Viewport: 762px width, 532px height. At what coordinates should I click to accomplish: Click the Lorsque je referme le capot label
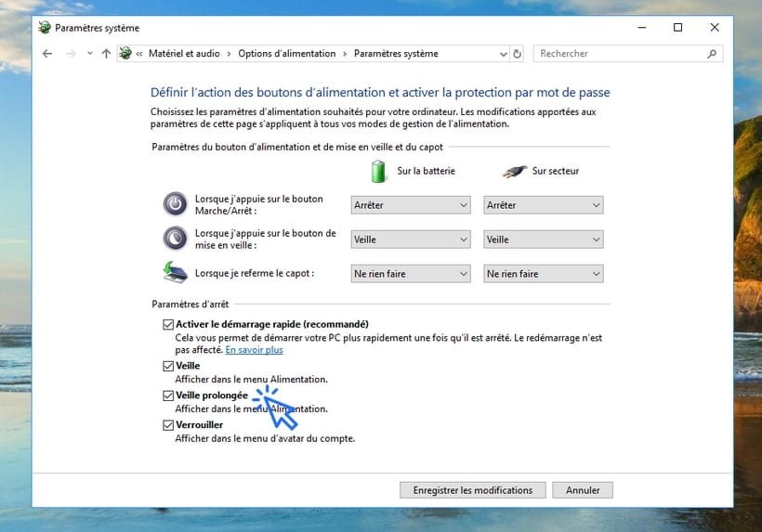(255, 273)
